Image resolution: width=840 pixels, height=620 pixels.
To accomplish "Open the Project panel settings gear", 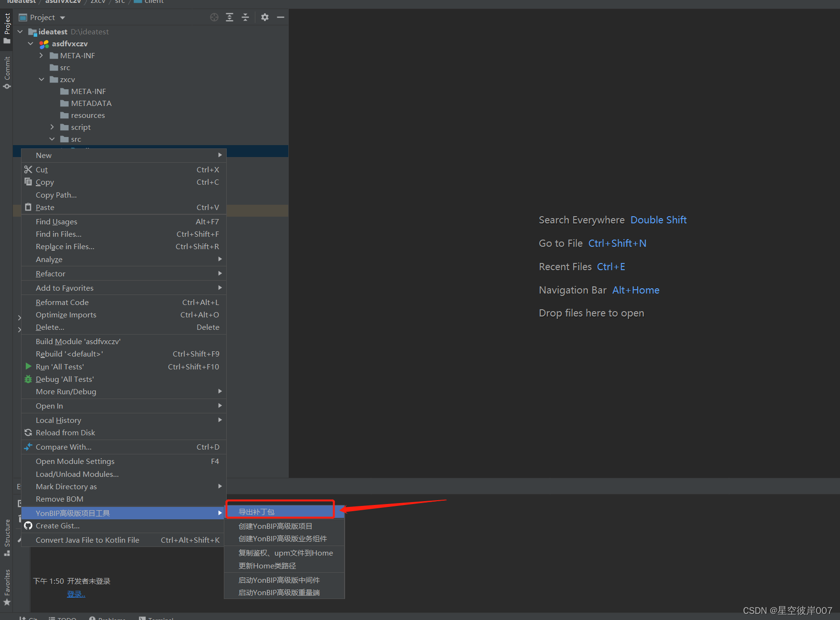I will pos(265,17).
